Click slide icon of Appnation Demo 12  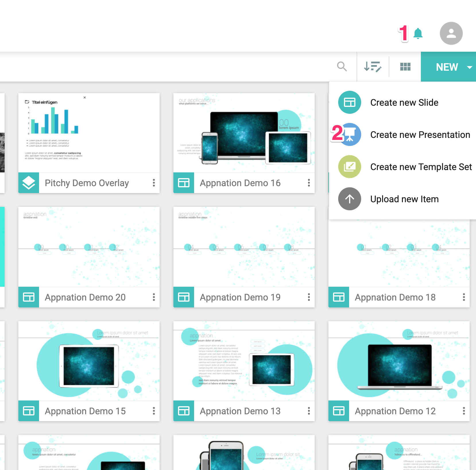339,411
